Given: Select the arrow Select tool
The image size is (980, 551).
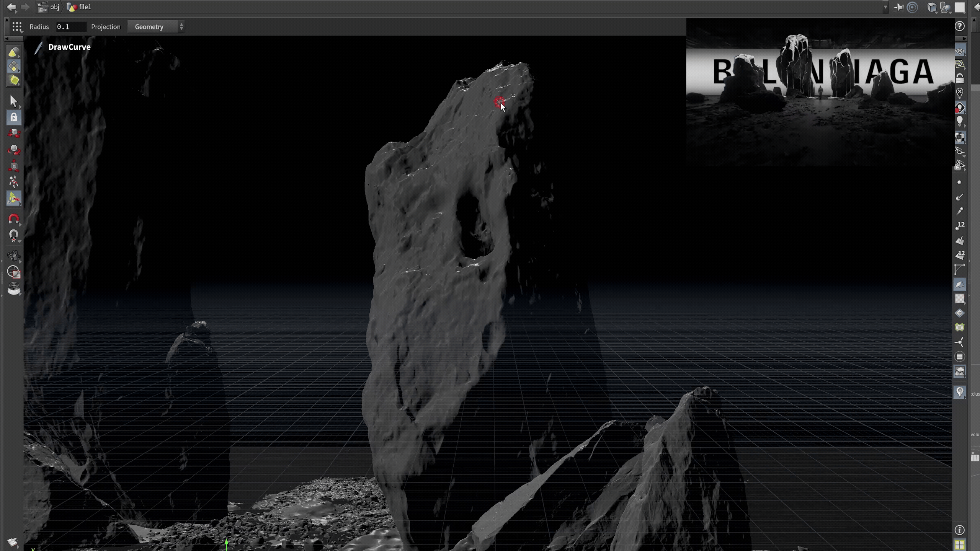Looking at the screenshot, I should coord(13,101).
